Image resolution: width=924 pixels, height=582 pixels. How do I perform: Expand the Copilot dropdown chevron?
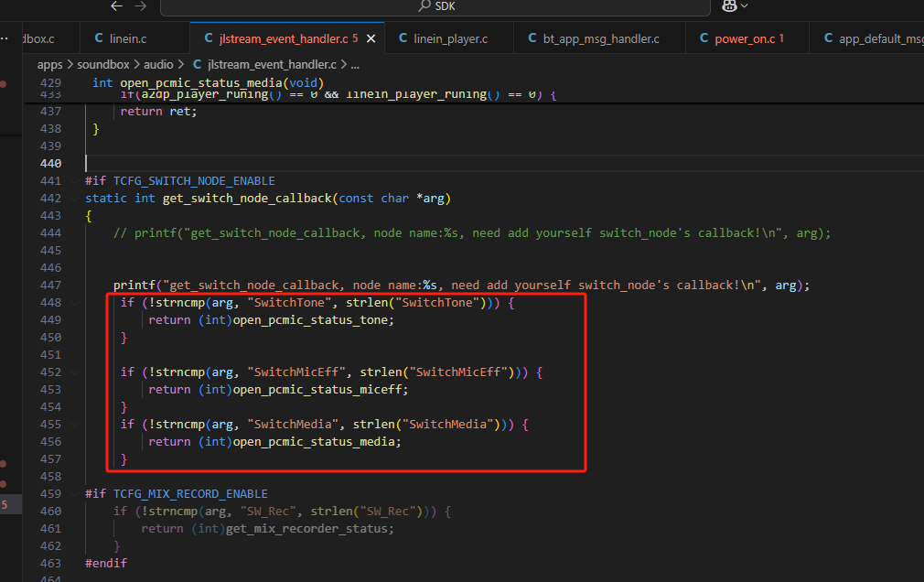click(x=745, y=5)
